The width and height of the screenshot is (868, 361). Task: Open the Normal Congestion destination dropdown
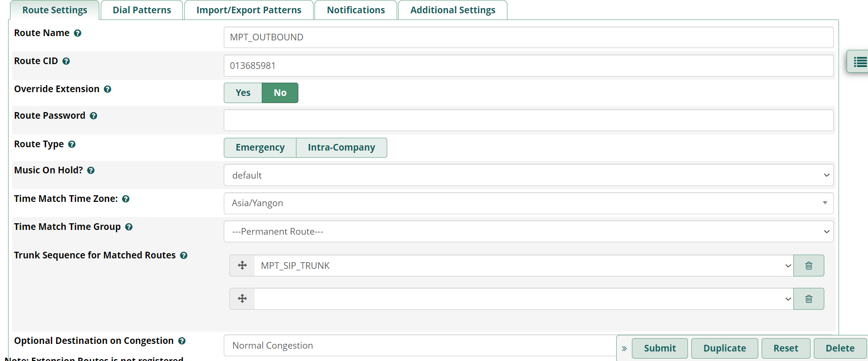420,345
